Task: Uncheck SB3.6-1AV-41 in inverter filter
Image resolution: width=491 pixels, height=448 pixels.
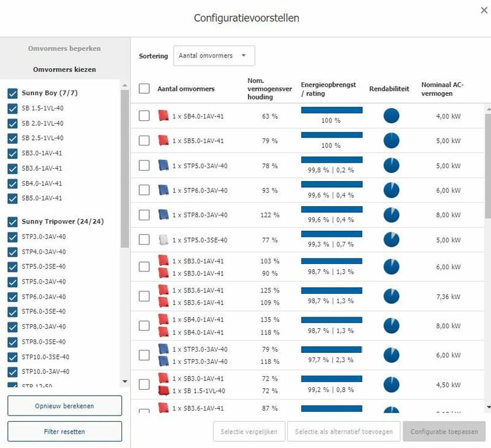Action: point(12,168)
